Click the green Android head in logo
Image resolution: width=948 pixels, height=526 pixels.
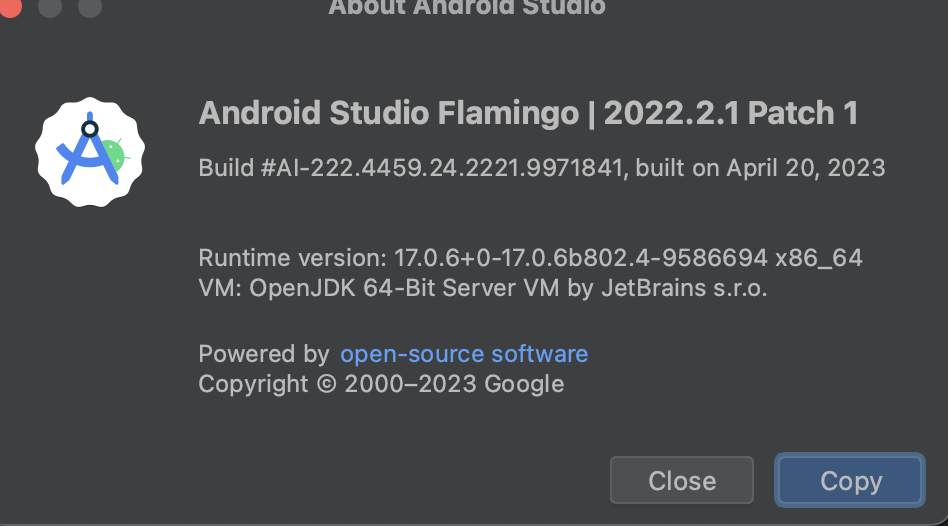click(x=115, y=155)
